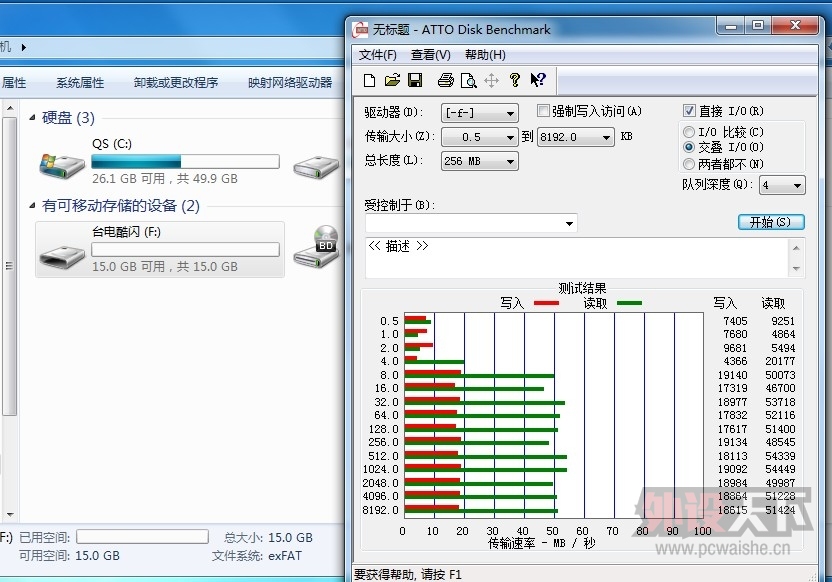
Task: Click the four-arrow move icon in toolbar
Action: pos(492,81)
